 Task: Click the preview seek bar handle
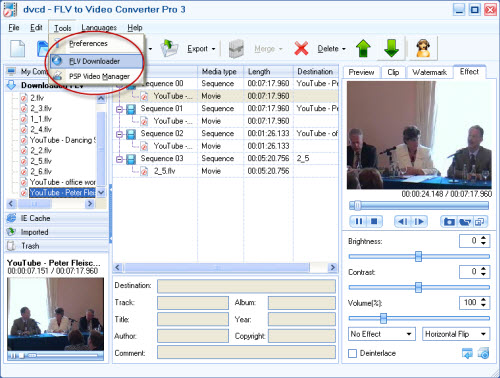click(357, 205)
